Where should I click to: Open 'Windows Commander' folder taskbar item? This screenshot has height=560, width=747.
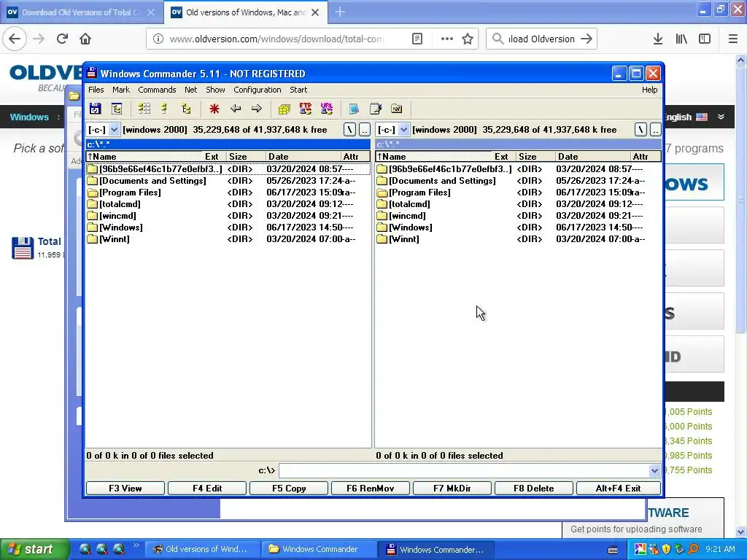pos(320,549)
